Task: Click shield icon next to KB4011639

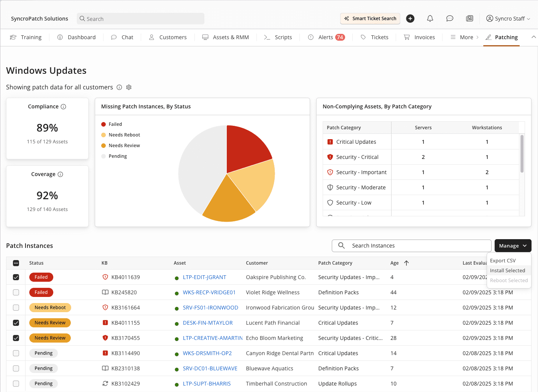Action: [105, 277]
